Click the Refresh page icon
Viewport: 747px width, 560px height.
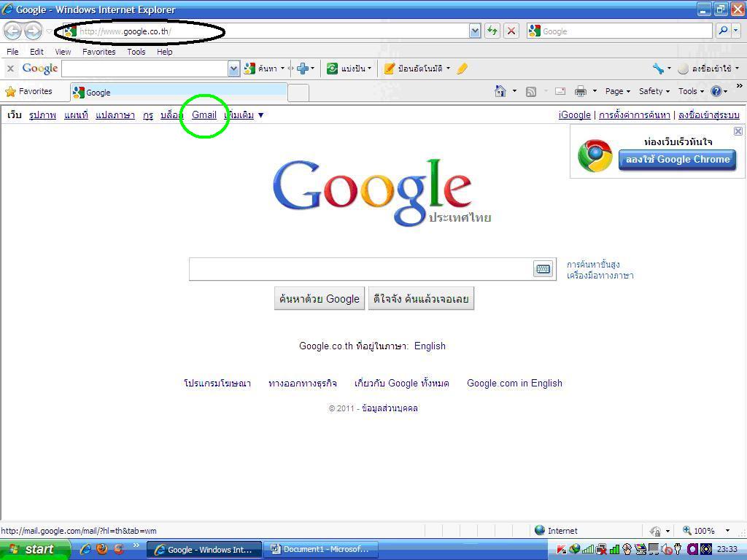(492, 31)
